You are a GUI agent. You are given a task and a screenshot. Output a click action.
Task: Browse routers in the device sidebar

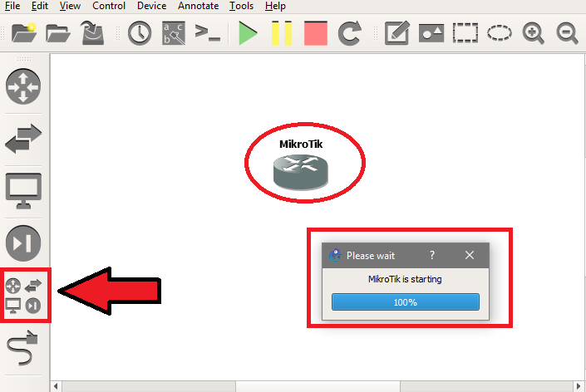point(23,86)
